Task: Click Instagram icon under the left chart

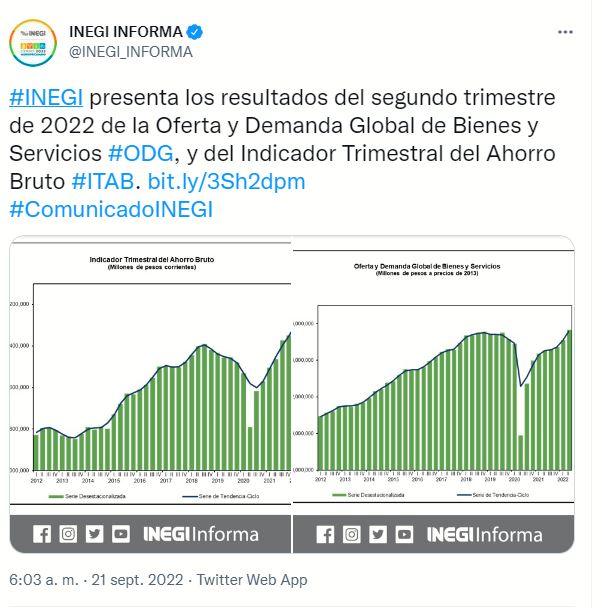Action: (68, 534)
